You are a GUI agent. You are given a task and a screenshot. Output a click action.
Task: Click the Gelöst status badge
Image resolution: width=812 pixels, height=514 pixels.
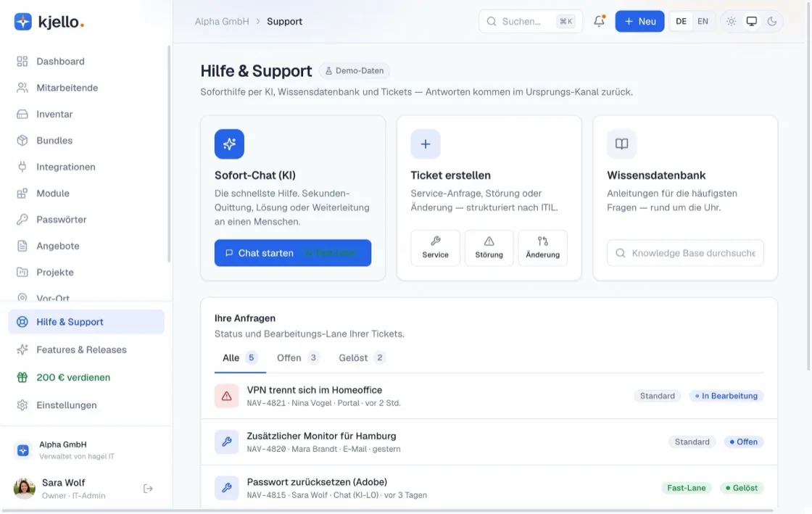[742, 488]
